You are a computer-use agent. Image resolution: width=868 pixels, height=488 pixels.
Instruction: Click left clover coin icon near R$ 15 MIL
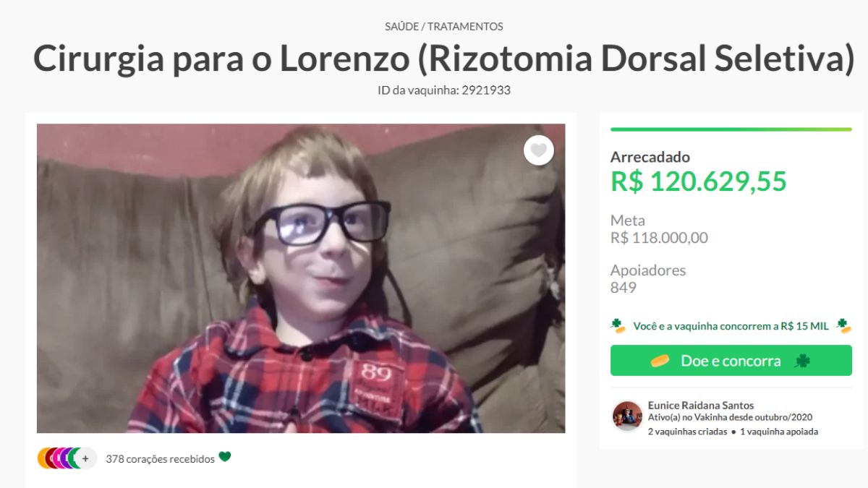pyautogui.click(x=618, y=325)
